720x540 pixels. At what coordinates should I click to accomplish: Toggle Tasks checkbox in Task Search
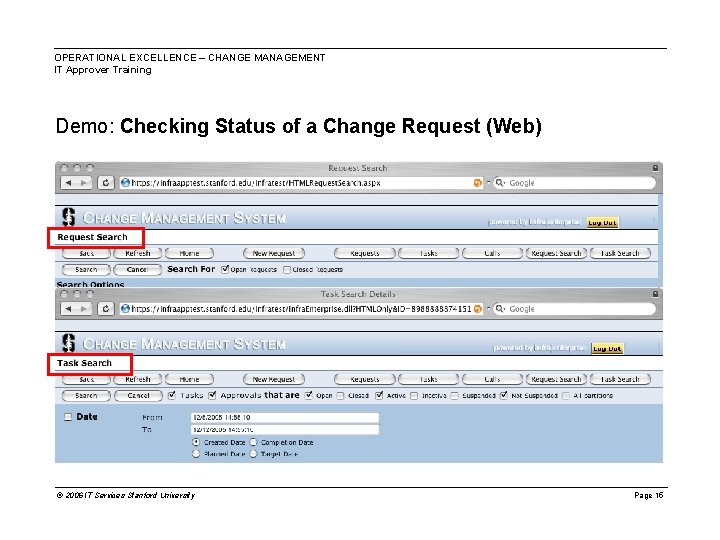coord(172,395)
